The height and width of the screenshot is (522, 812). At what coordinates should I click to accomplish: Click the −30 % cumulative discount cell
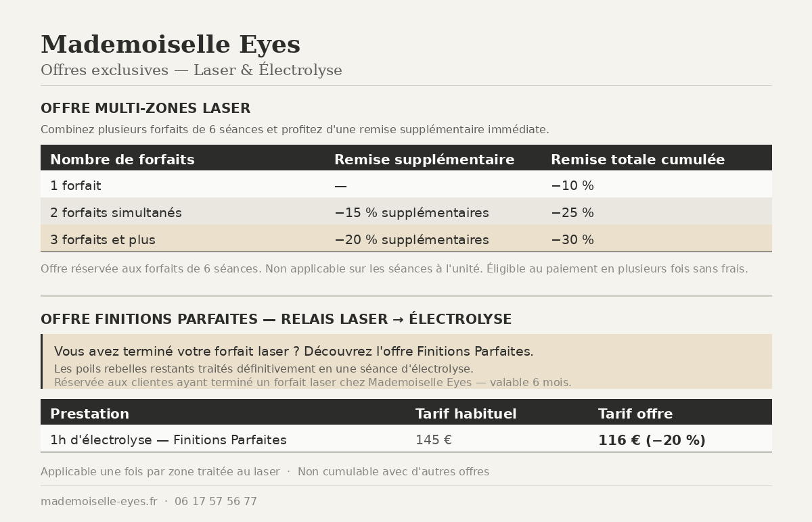pyautogui.click(x=572, y=239)
